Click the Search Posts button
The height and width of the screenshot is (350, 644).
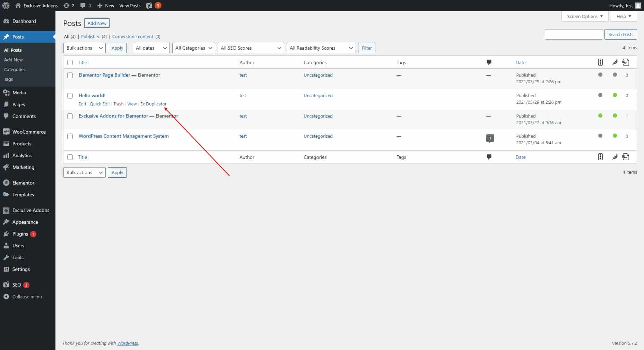tap(621, 34)
